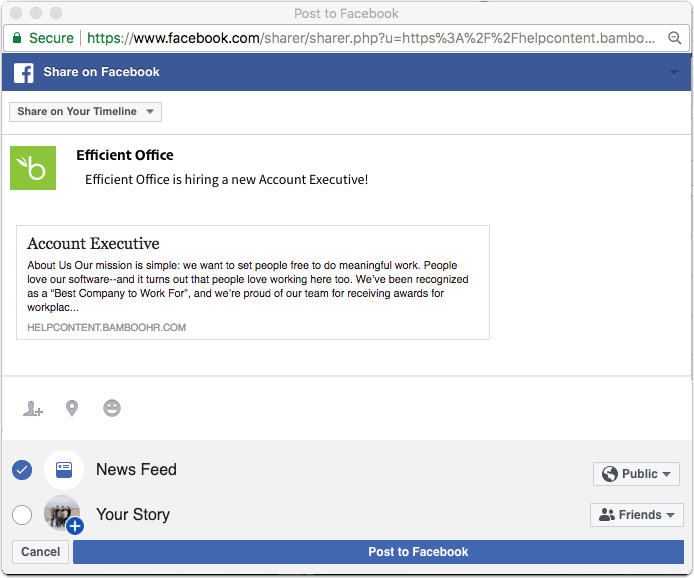This screenshot has width=694, height=578.
Task: Click the post text 'Efficient Office is hiring'
Action: [x=227, y=180]
